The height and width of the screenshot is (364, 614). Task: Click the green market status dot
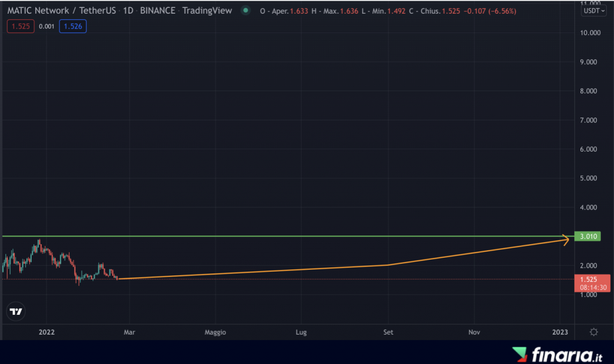pos(245,11)
